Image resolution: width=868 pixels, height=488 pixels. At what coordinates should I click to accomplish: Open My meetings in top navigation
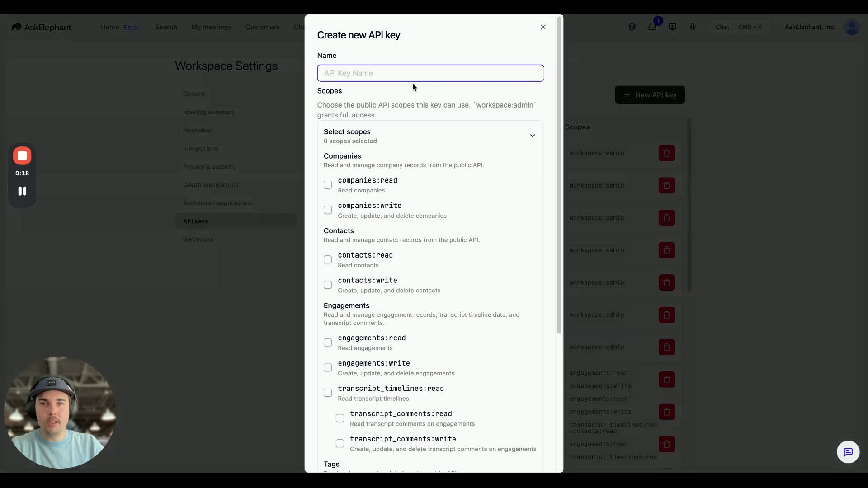coord(211,27)
